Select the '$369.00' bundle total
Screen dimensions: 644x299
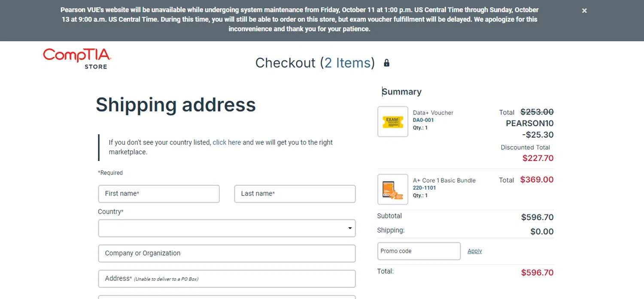[537, 180]
